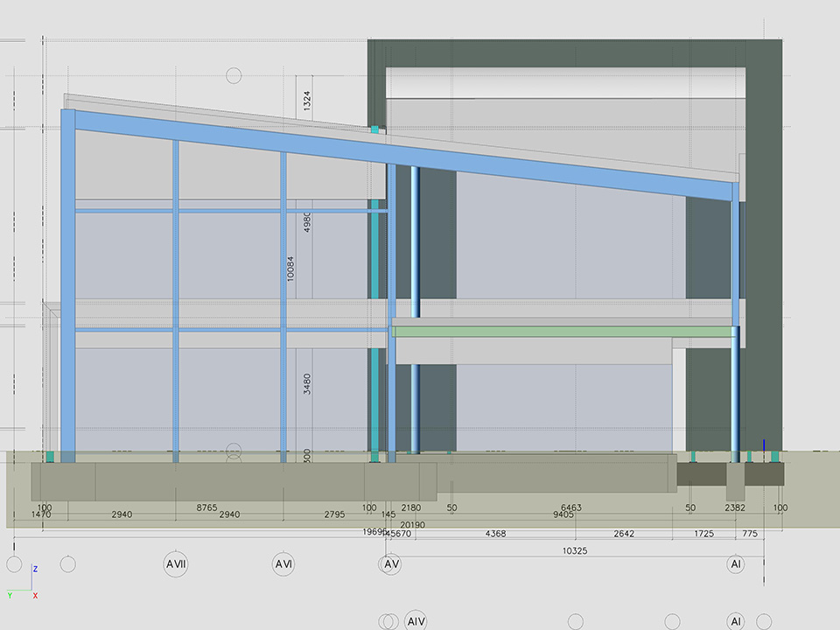
Task: Click the 9405 dimension label
Action: (563, 515)
